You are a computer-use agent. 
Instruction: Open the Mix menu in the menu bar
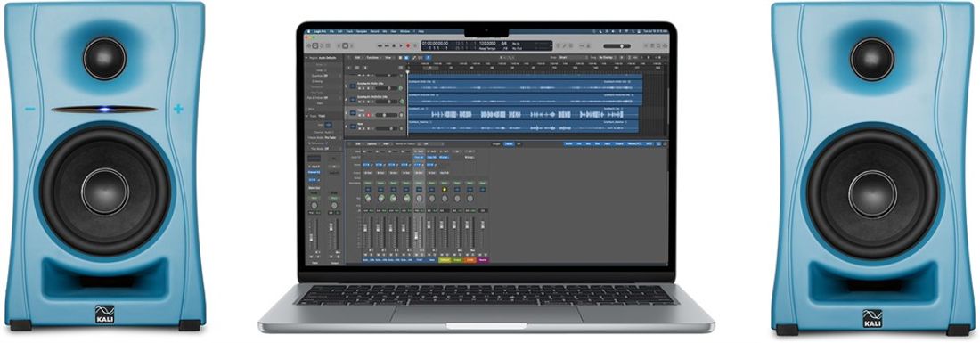pos(384,31)
